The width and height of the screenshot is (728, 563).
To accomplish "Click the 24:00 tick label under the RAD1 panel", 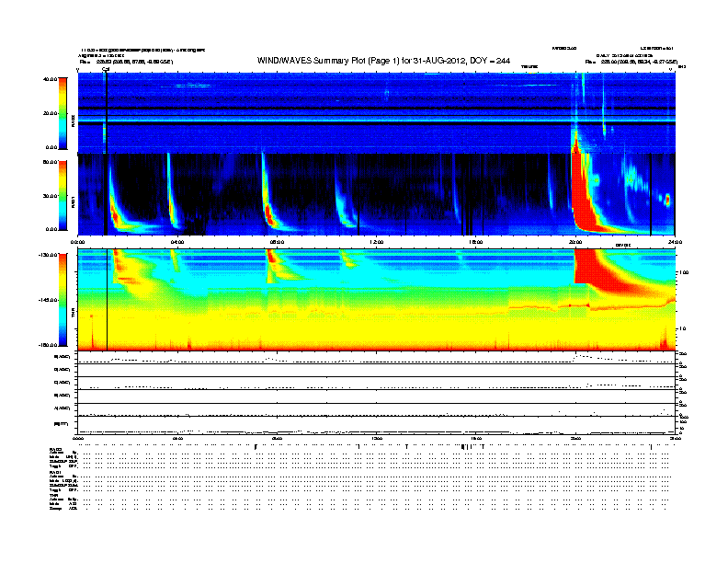I will tap(675, 242).
